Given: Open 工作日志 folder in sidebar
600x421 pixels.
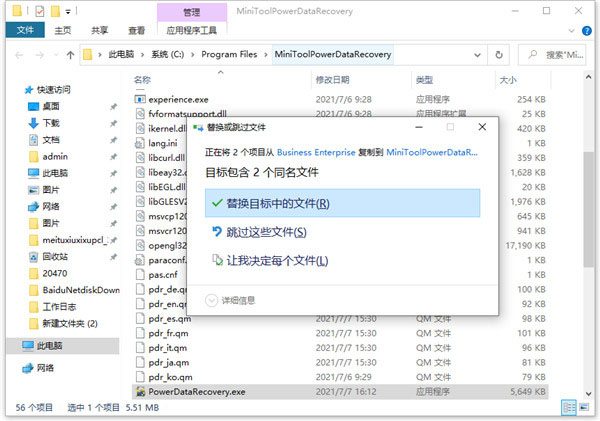Looking at the screenshot, I should [x=59, y=307].
